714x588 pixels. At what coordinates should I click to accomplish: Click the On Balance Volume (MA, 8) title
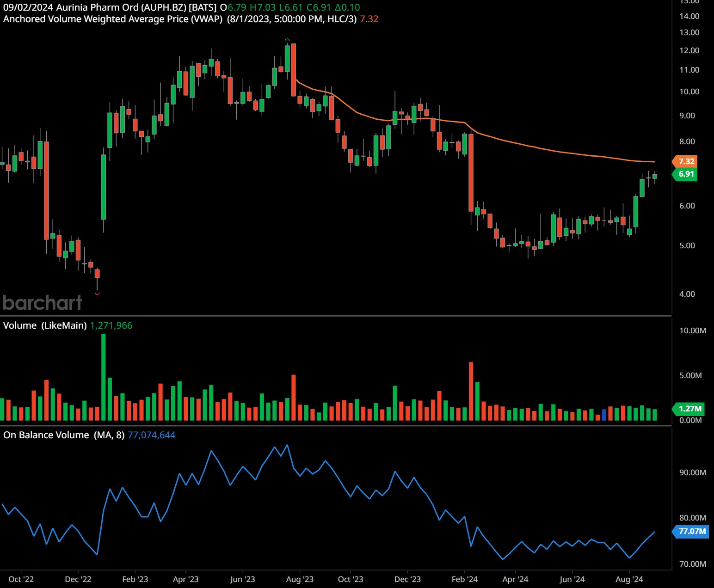click(64, 435)
